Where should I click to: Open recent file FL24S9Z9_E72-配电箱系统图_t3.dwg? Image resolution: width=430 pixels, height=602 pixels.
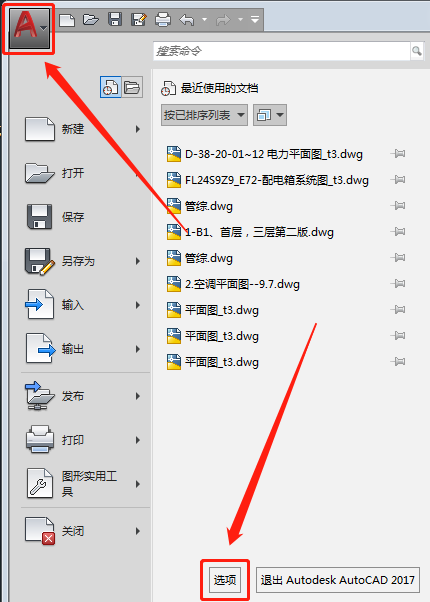click(x=276, y=180)
